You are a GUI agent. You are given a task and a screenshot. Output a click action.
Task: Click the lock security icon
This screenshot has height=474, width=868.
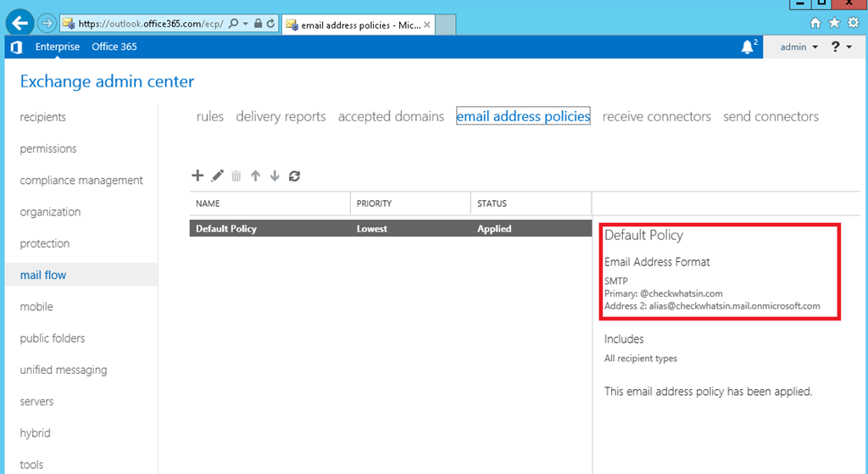258,23
